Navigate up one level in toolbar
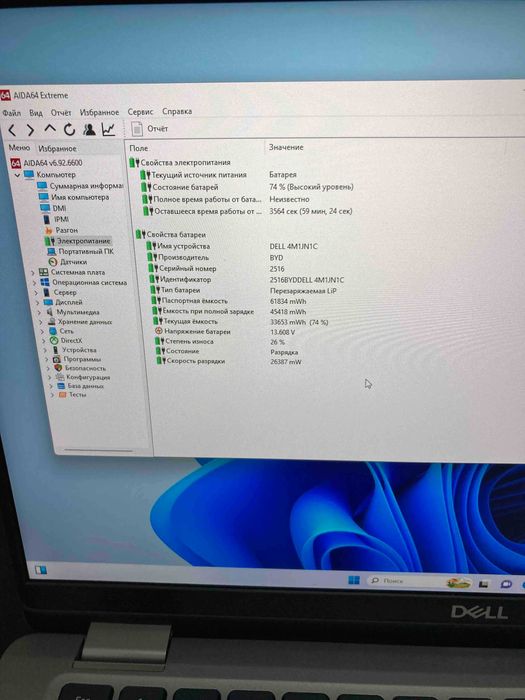The width and height of the screenshot is (525, 700). click(x=50, y=129)
